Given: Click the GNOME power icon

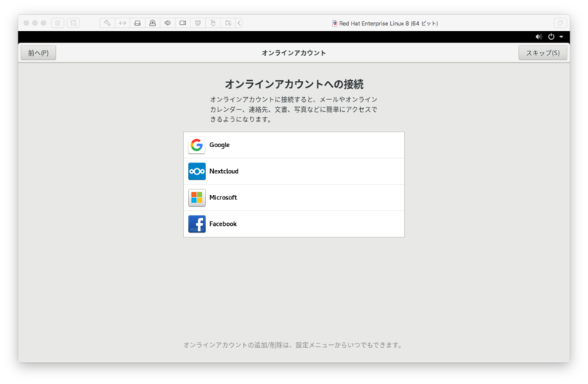Looking at the screenshot, I should click(551, 37).
